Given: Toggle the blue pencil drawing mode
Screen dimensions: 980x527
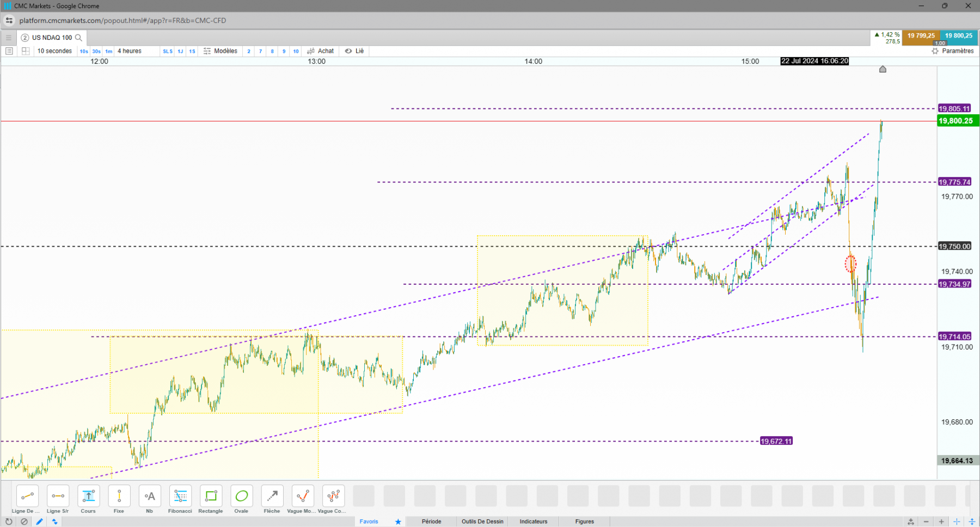Looking at the screenshot, I should 39,522.
